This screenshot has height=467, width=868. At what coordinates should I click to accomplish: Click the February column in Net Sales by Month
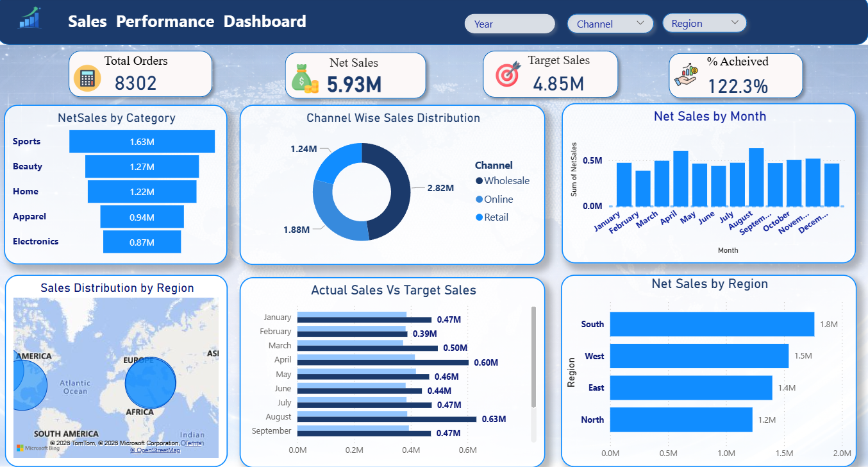643,188
